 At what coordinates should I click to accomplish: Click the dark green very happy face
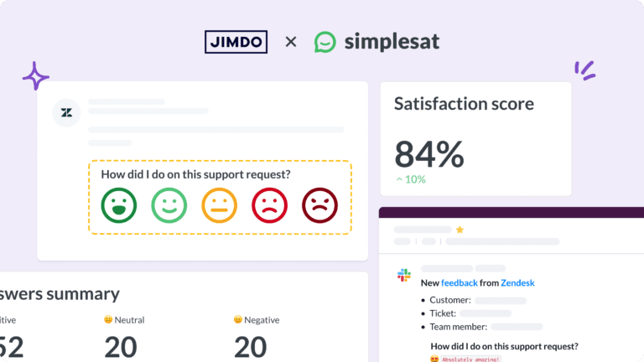pyautogui.click(x=118, y=204)
